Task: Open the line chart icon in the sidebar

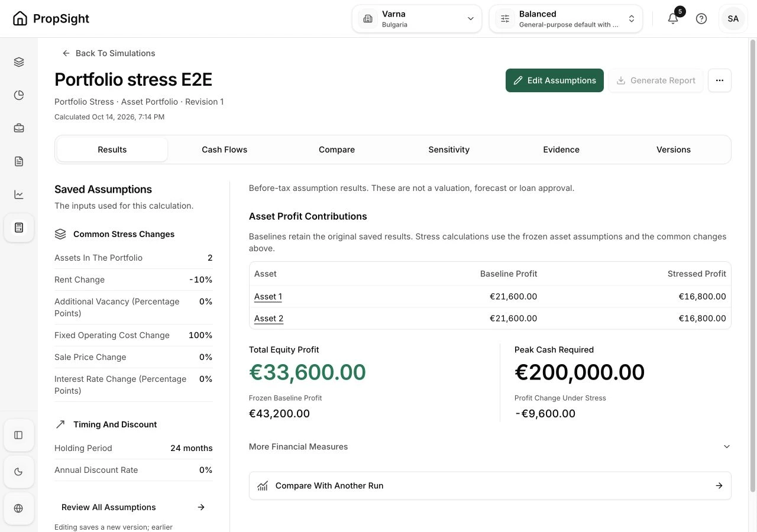Action: (x=19, y=194)
